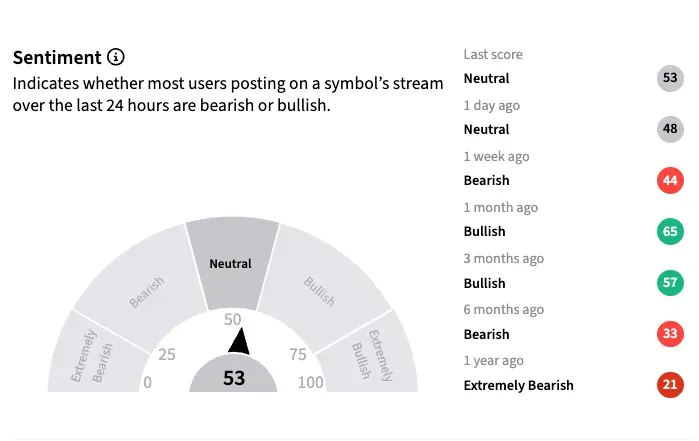This screenshot has height=441, width=699.
Task: Click the 3 months ago Bullish label
Action: (x=485, y=283)
